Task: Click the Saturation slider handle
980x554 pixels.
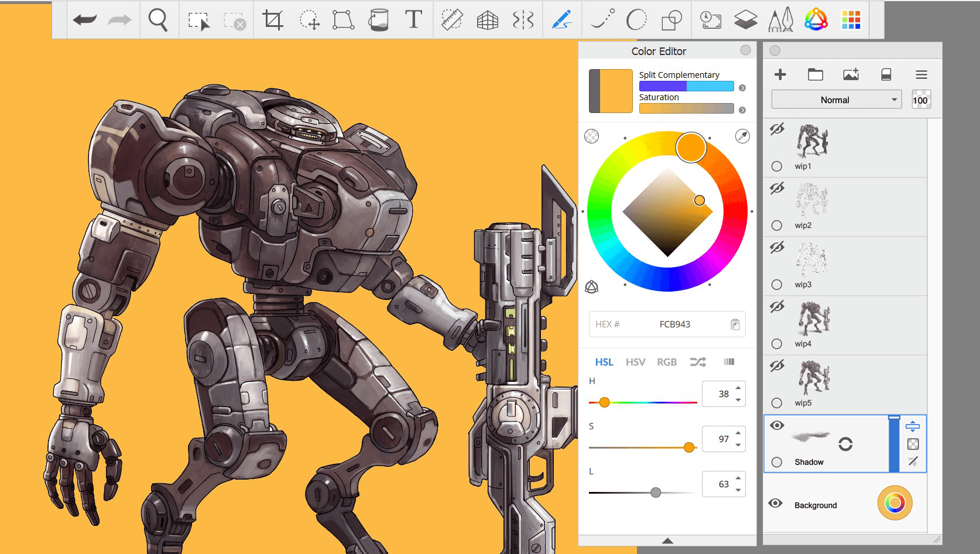Action: tap(689, 447)
